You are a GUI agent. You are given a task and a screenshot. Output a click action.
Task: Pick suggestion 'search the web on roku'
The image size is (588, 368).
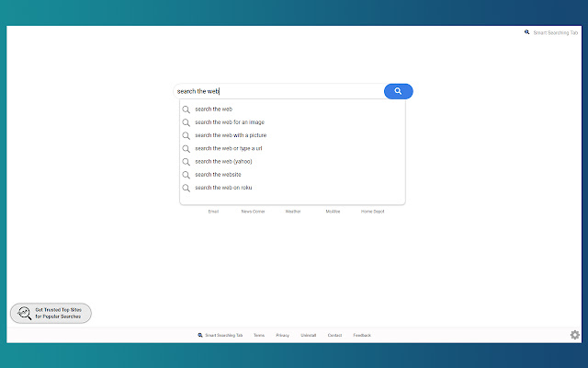click(x=292, y=188)
